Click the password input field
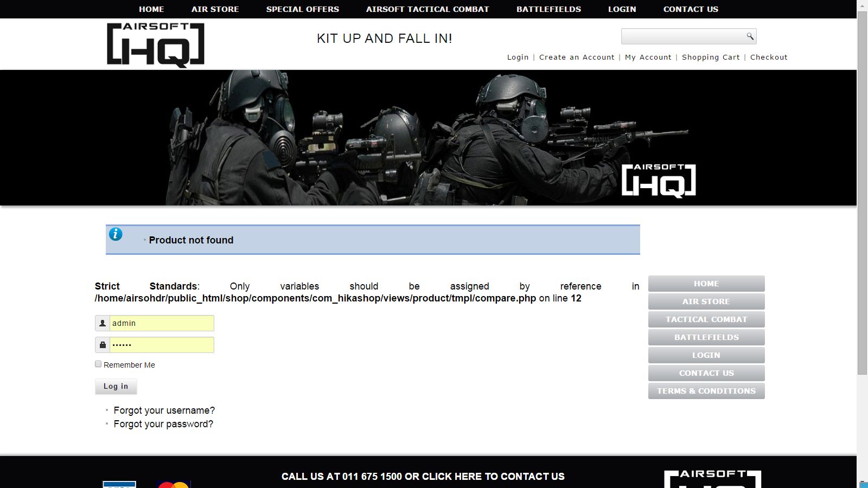868x488 pixels. click(162, 345)
